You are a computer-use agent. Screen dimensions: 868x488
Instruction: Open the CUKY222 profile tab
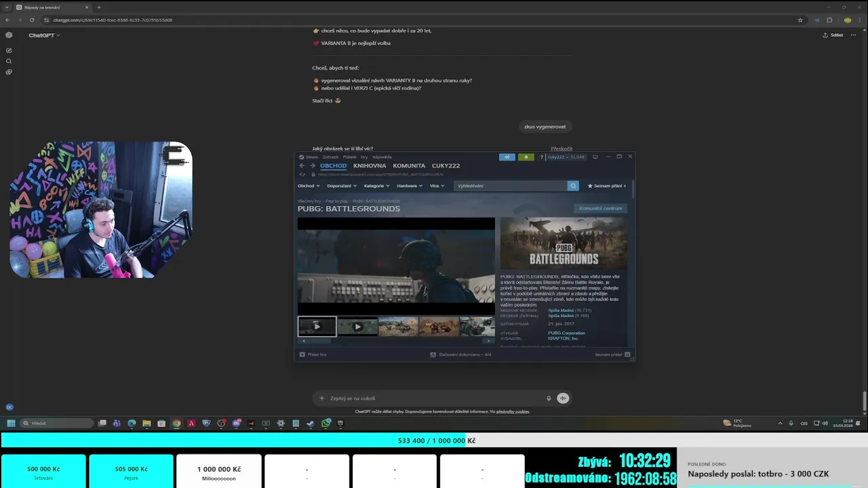446,165
